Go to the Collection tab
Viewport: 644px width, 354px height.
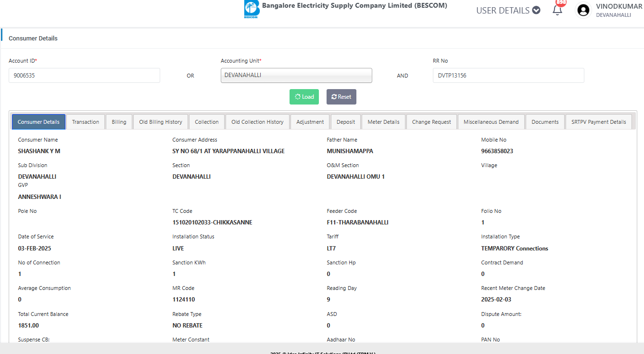[x=207, y=122]
